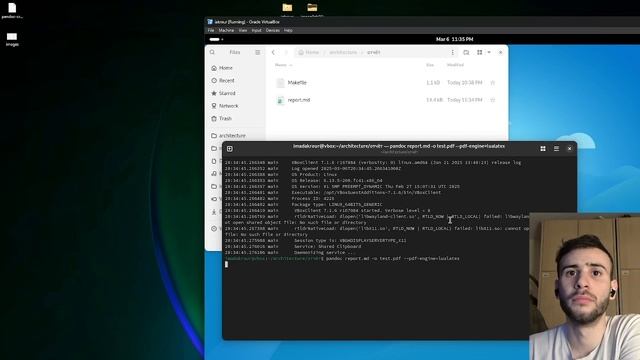Select the Makefile file icon
The width and height of the screenshot is (640, 360).
pyautogui.click(x=280, y=83)
